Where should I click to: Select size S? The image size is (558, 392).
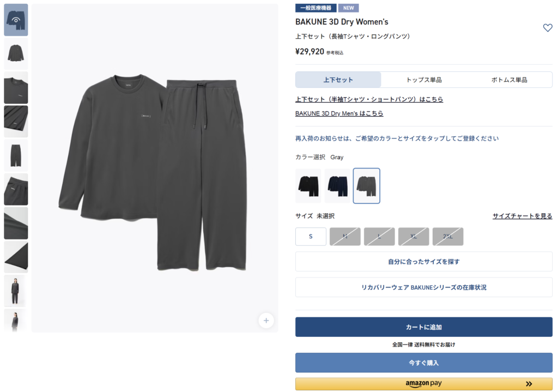pyautogui.click(x=311, y=237)
